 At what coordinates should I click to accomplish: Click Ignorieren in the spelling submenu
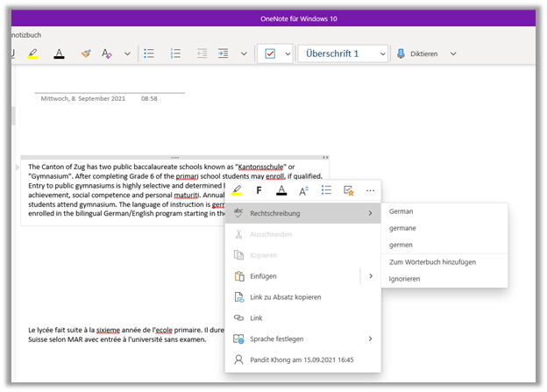[x=405, y=279]
